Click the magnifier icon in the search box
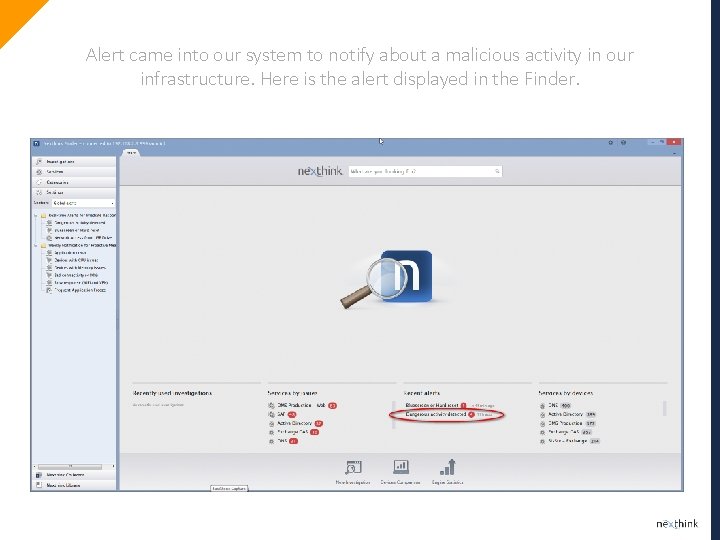Viewport: 720px width, 540px height. (x=497, y=171)
